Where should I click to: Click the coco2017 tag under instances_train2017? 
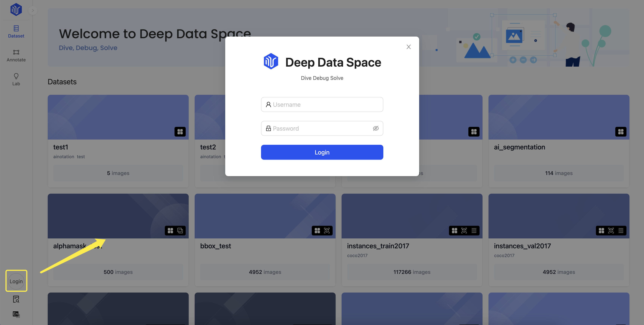[357, 255]
